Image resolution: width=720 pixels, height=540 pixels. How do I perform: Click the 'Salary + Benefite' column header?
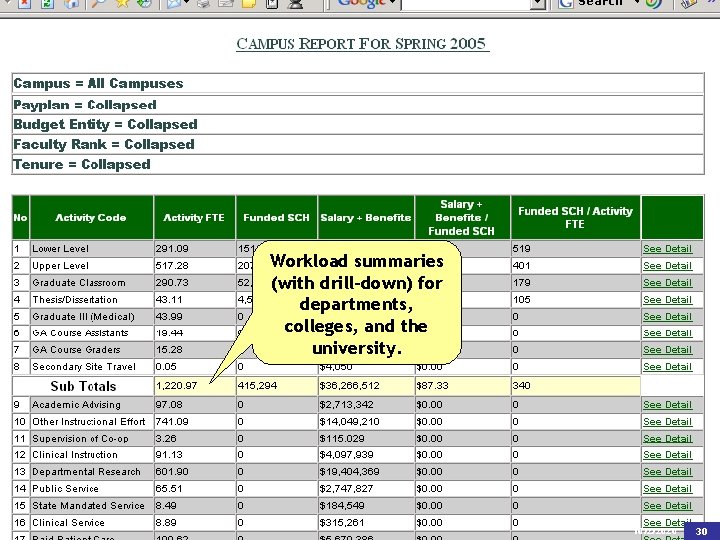(x=366, y=218)
